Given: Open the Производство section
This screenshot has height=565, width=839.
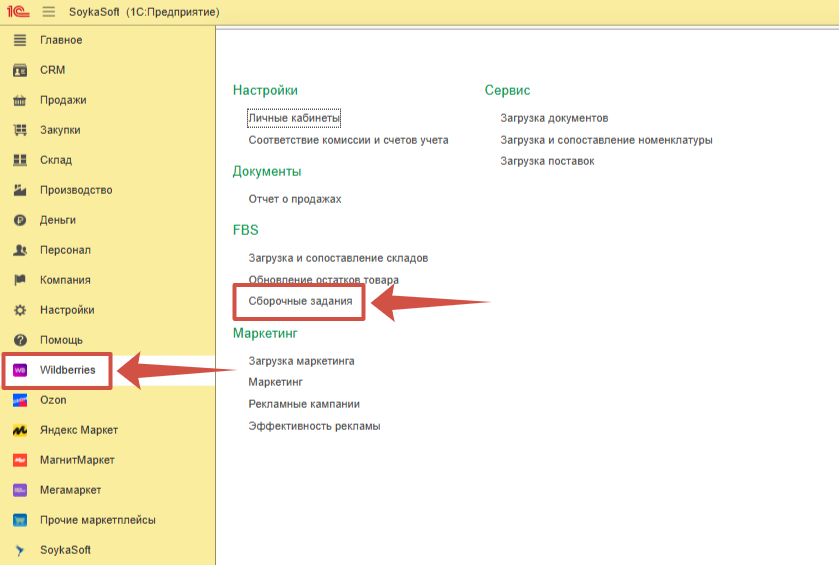Looking at the screenshot, I should (x=76, y=190).
